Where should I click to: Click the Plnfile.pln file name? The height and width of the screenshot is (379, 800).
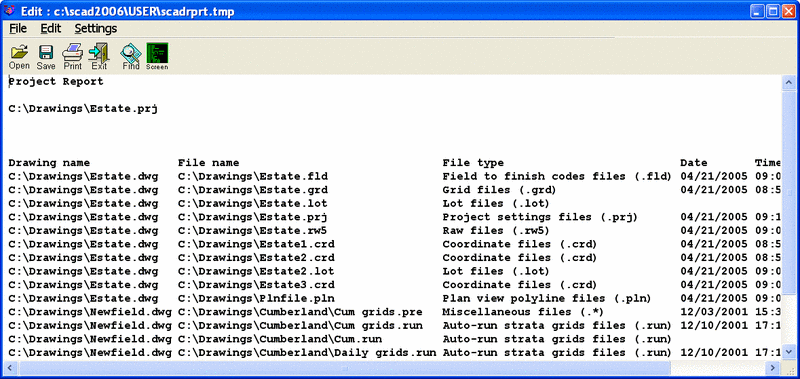pyautogui.click(x=257, y=298)
